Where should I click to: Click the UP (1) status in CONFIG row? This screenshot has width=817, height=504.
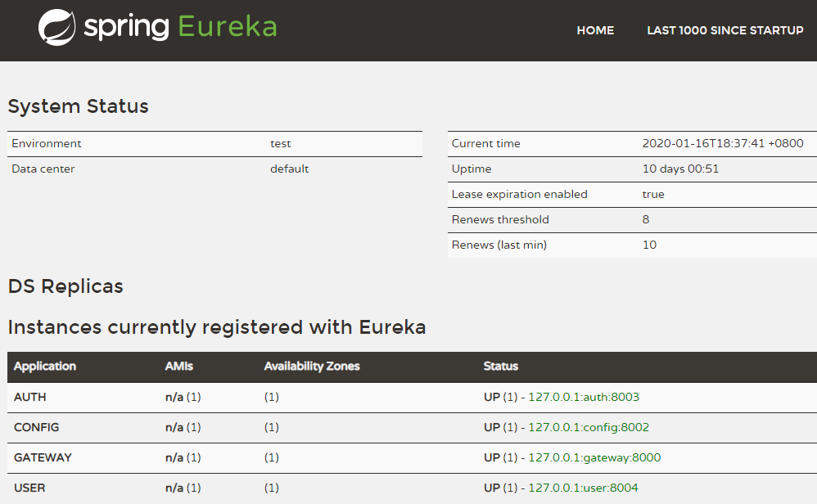click(x=500, y=427)
